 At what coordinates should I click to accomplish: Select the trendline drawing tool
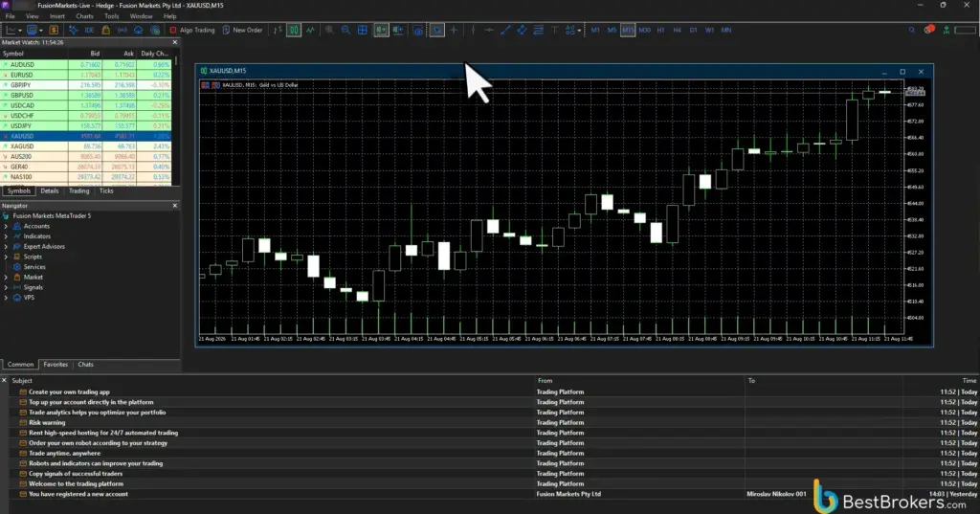[505, 30]
